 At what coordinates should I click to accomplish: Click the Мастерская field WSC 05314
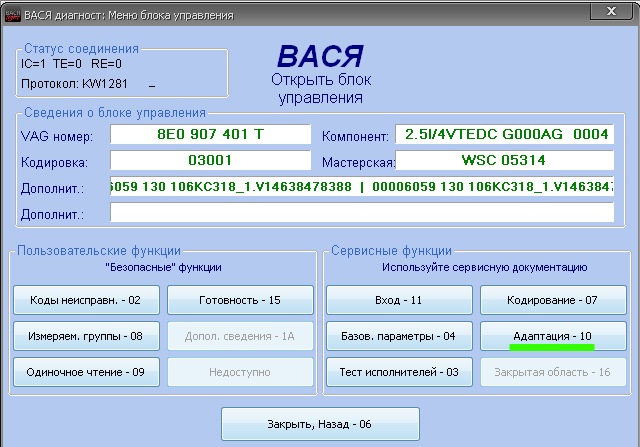[504, 160]
